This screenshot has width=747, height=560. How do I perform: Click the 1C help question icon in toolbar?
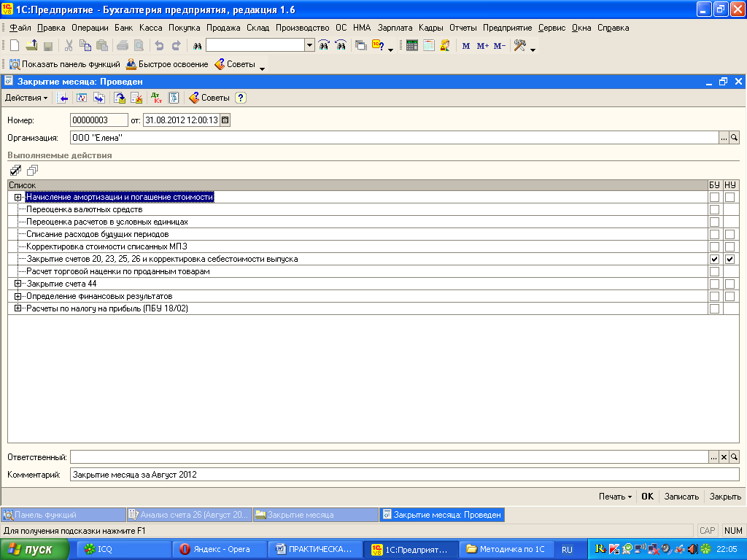379,46
